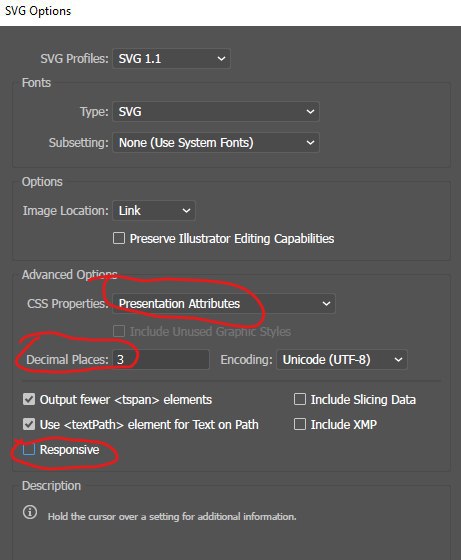Click the Fonts section label
Image resolution: width=461 pixels, height=560 pixels.
(36, 83)
